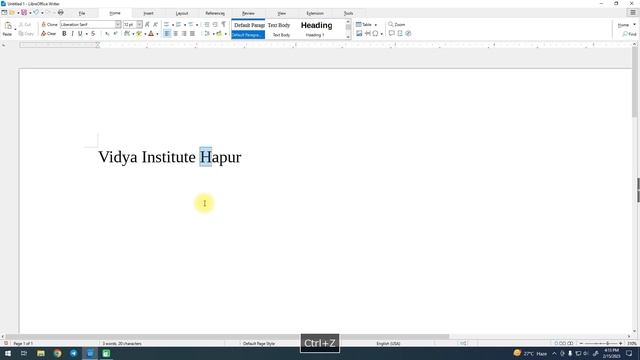Click the Save icon in the quick toolbar
640x360 pixels.
(24, 13)
